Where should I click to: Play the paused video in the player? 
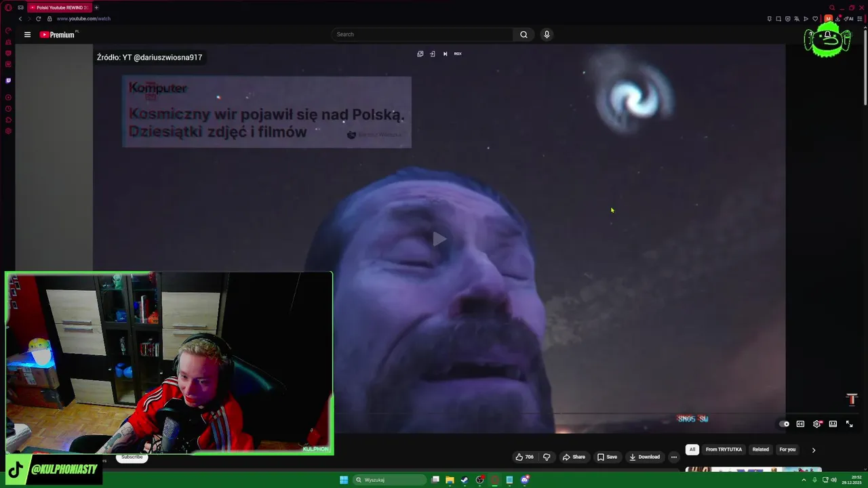[439, 239]
